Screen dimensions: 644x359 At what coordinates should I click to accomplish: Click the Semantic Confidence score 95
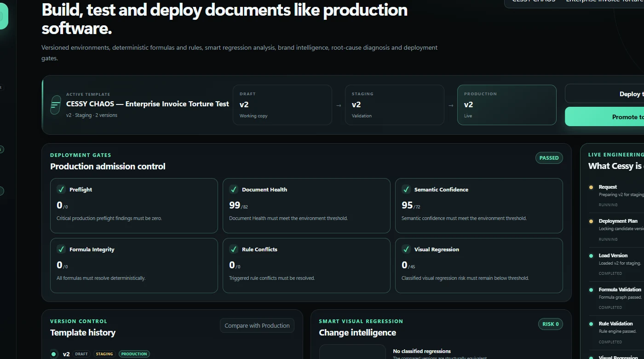[x=407, y=205]
